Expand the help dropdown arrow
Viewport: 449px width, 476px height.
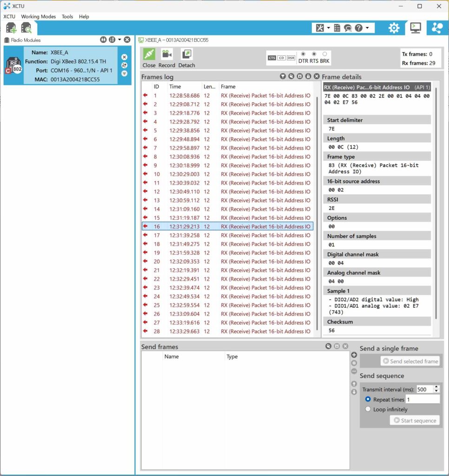point(367,28)
